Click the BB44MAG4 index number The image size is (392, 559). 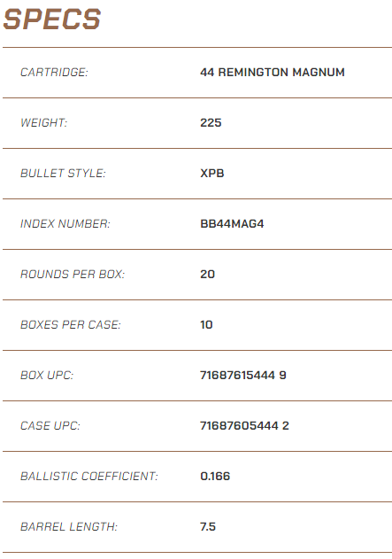pos(232,224)
